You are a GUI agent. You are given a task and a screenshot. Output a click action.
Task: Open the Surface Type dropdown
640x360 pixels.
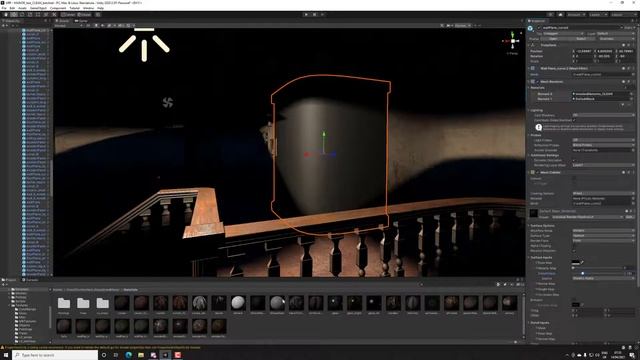coord(603,236)
